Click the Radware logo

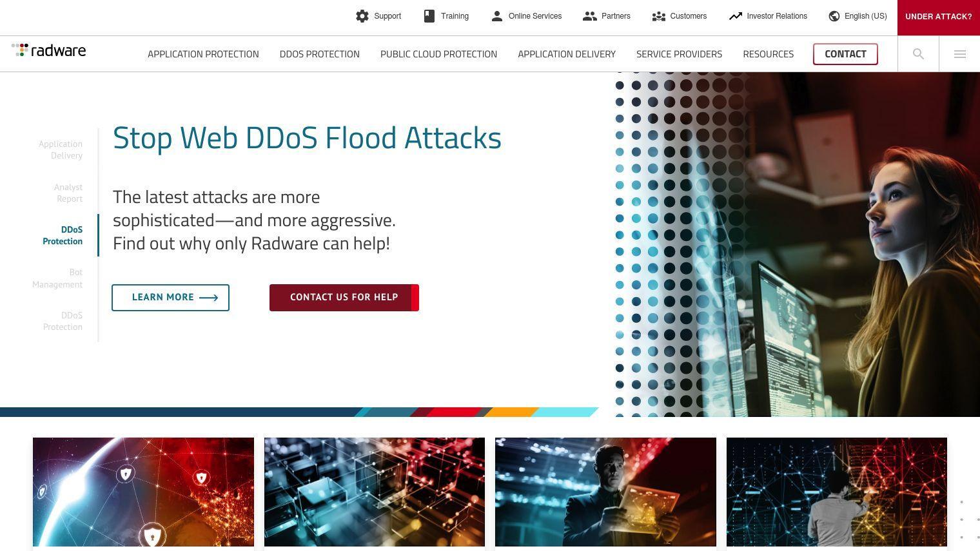[48, 50]
